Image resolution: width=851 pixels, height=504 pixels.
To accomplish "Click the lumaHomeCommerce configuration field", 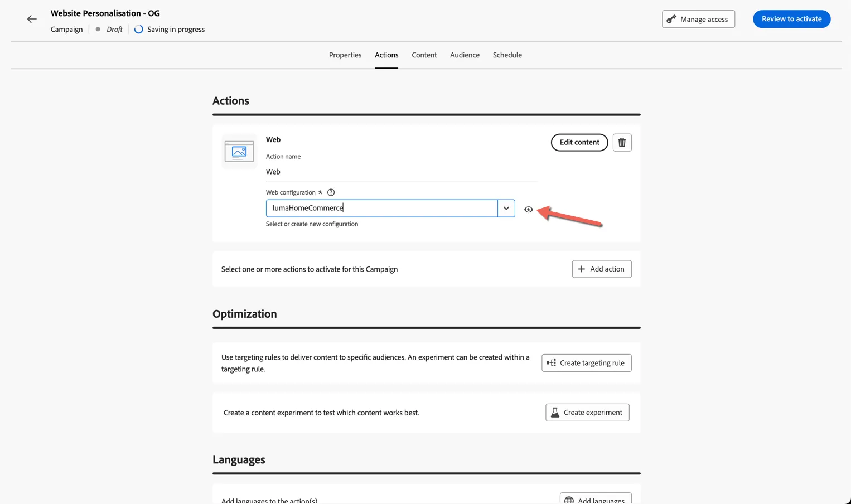I will [x=382, y=208].
